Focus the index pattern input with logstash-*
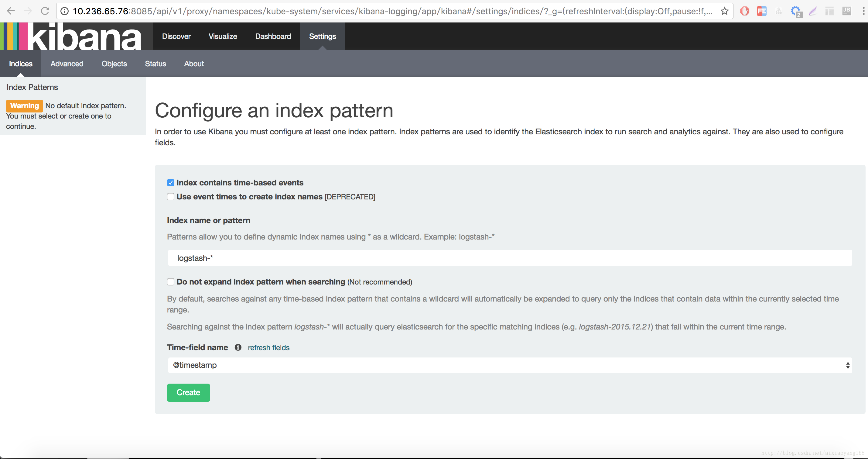Viewport: 868px width, 459px height. (x=510, y=258)
